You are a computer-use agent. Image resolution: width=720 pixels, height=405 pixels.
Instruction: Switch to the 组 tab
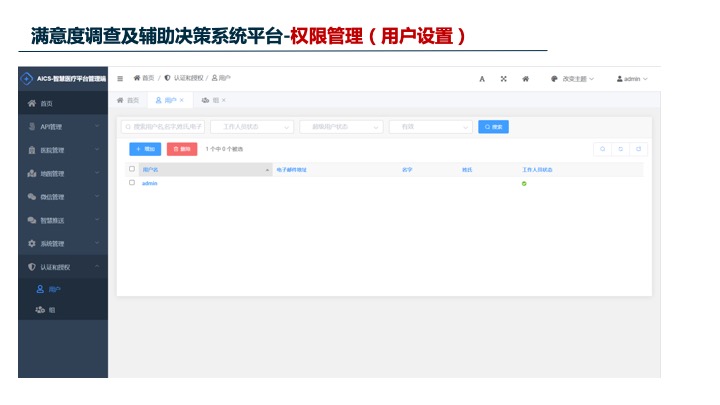coord(210,100)
